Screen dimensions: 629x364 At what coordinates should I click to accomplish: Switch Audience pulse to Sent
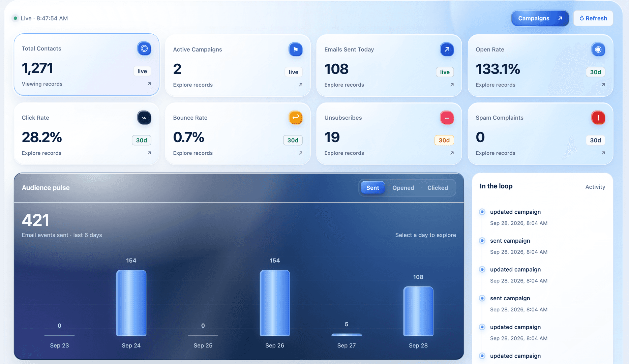tap(372, 188)
